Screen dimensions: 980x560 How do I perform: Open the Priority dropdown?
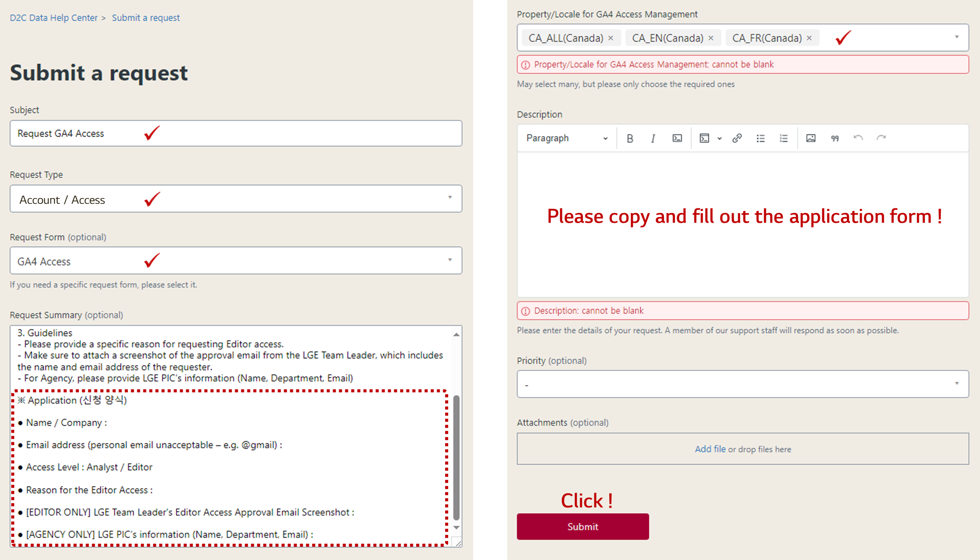tap(742, 384)
